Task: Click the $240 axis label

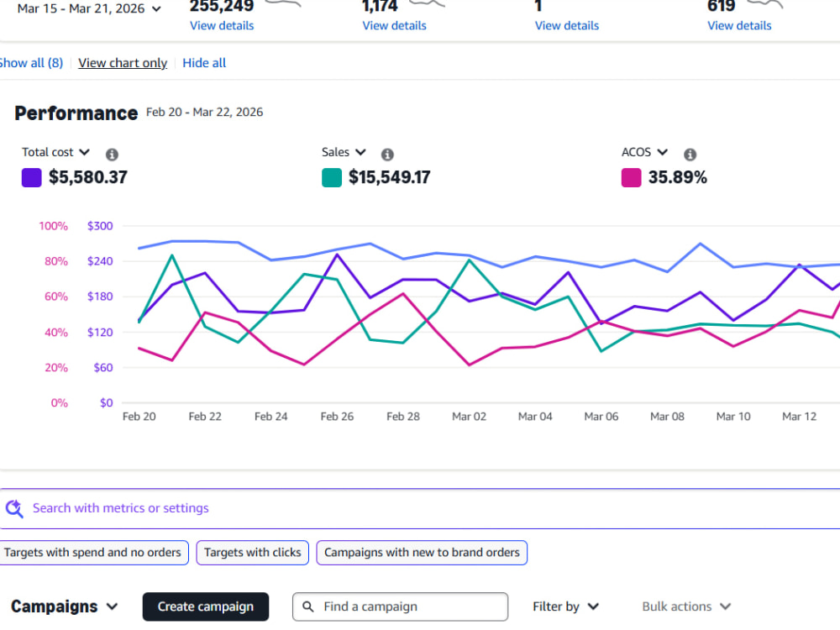Action: coord(100,261)
